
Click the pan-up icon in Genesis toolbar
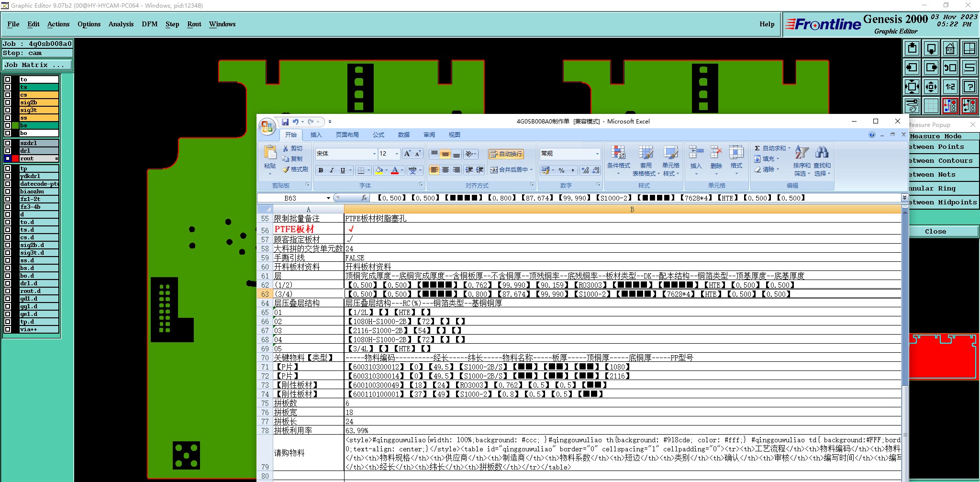(912, 48)
